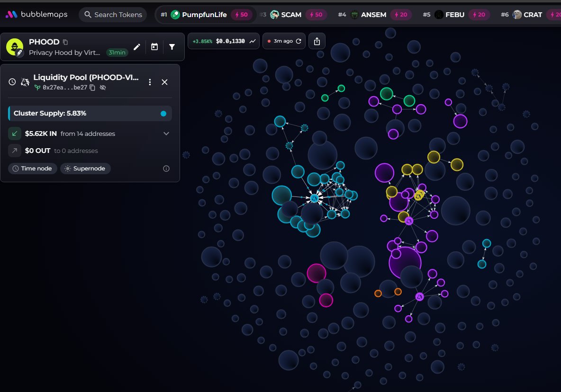Screen dimensions: 561x392
Task: Open the three-dot options menu
Action: [x=150, y=82]
